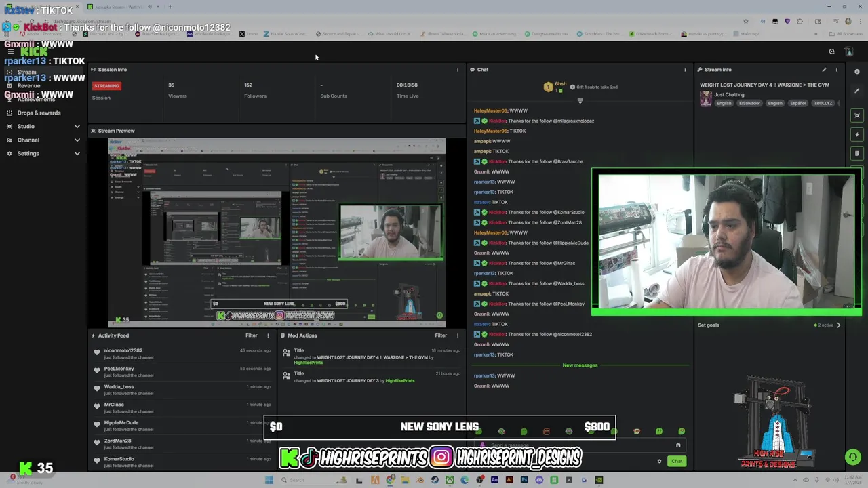
Task: Open the Activity Feed Filter
Action: coord(252,335)
